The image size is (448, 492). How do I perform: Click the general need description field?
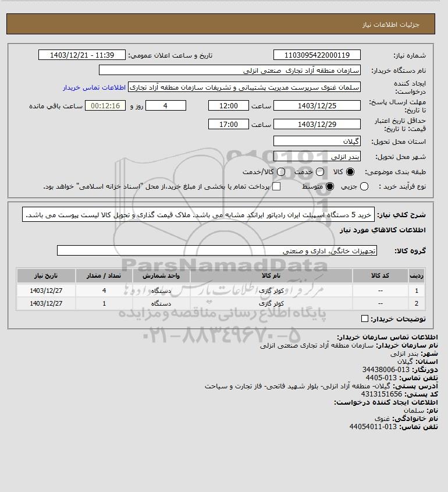point(198,215)
